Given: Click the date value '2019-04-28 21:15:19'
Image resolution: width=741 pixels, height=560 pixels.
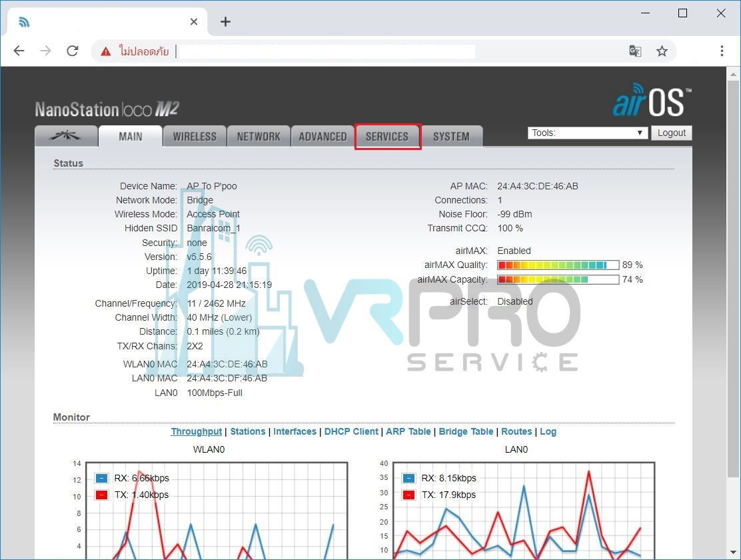Looking at the screenshot, I should tap(229, 285).
